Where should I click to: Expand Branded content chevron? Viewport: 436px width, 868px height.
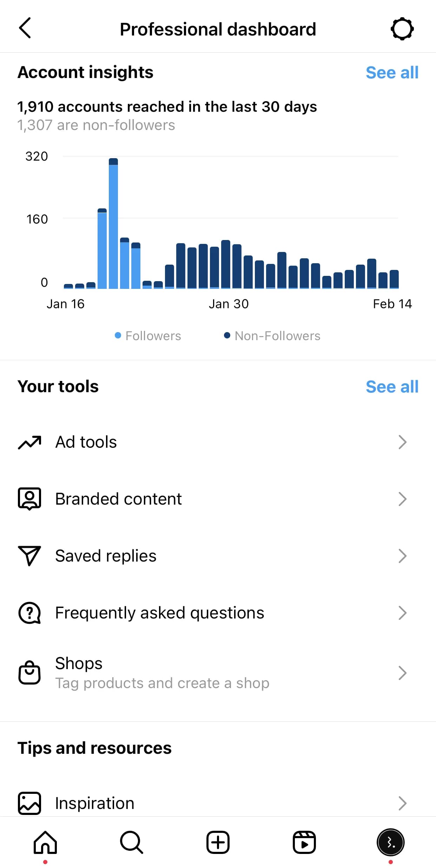click(402, 499)
